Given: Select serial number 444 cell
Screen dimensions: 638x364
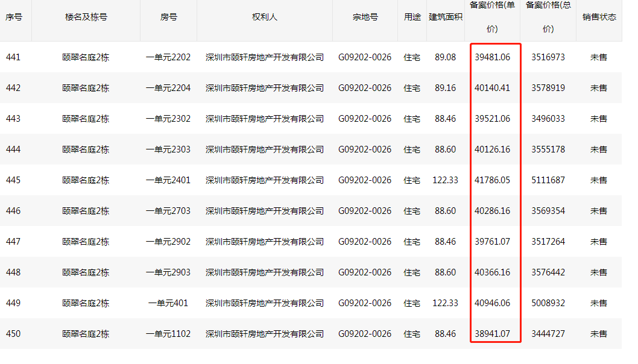Looking at the screenshot, I should (x=13, y=149).
